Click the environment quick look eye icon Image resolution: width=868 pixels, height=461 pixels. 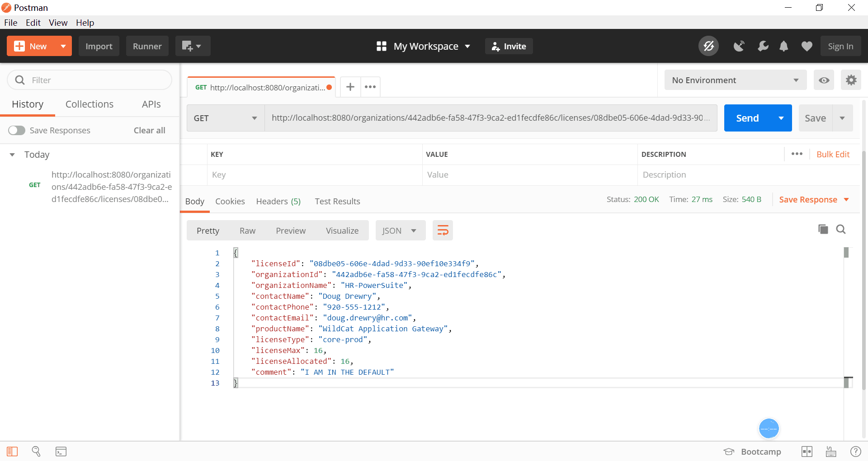(824, 80)
